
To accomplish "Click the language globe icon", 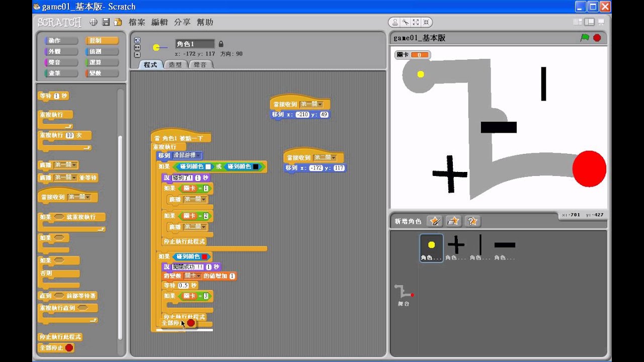I will (x=94, y=22).
